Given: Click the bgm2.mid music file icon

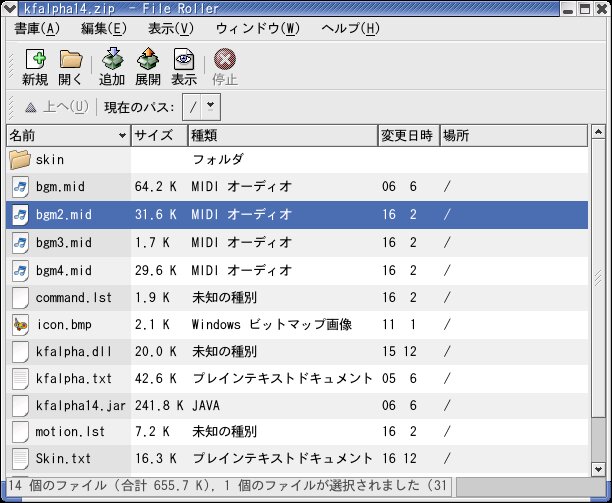Looking at the screenshot, I should pyautogui.click(x=20, y=215).
